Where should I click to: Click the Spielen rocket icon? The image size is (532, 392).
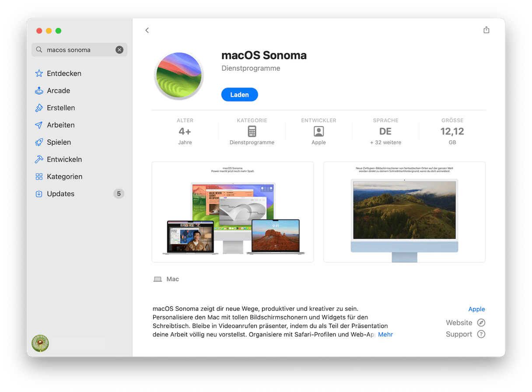39,142
